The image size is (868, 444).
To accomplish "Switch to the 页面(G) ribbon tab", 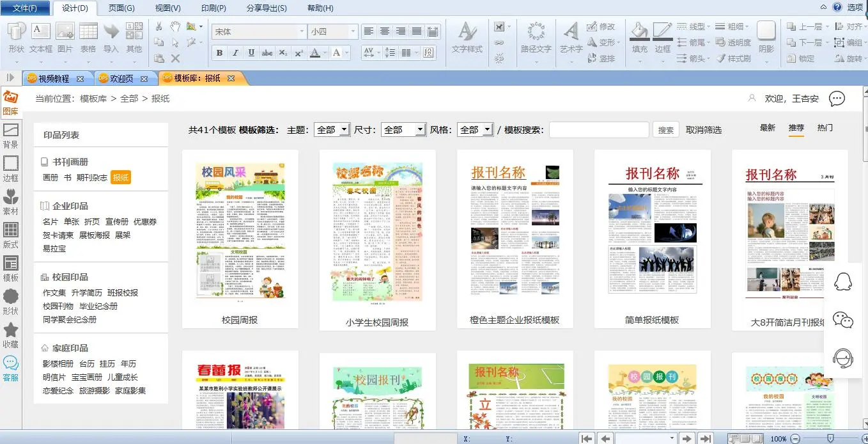I will point(121,8).
